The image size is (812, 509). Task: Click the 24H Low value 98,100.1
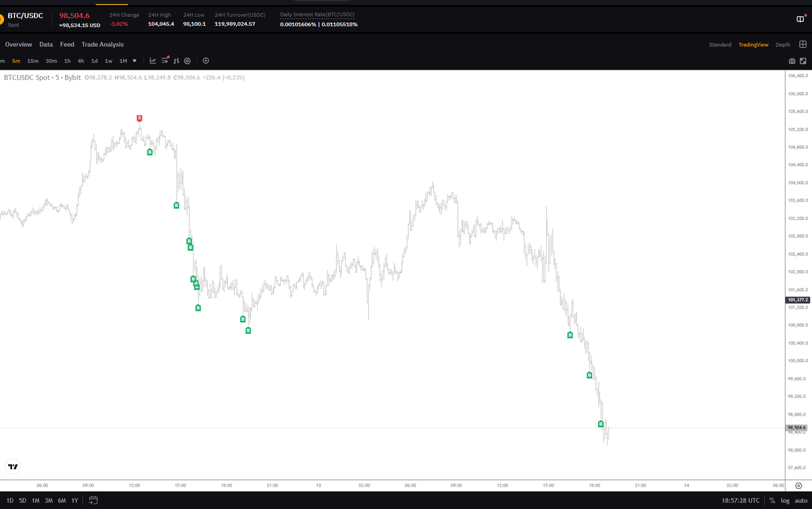pyautogui.click(x=194, y=24)
